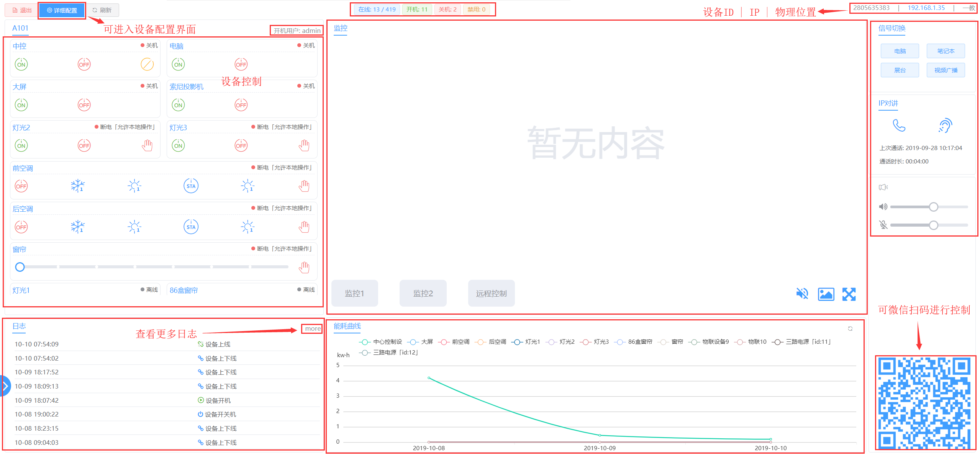Turn ON the 索尼投影机 projector
Image resolution: width=980 pixels, height=454 pixels.
pos(178,105)
